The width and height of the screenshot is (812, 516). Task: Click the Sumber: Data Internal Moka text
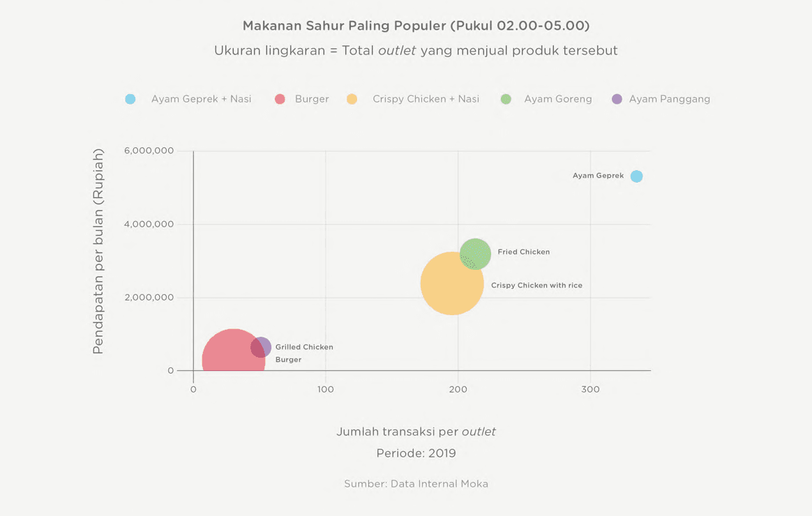(x=416, y=483)
